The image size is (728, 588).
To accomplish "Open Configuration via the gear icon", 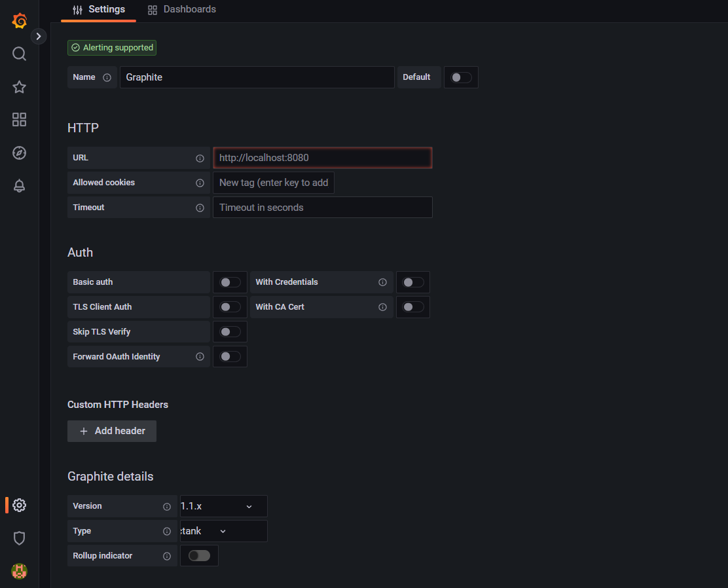I will (x=19, y=505).
